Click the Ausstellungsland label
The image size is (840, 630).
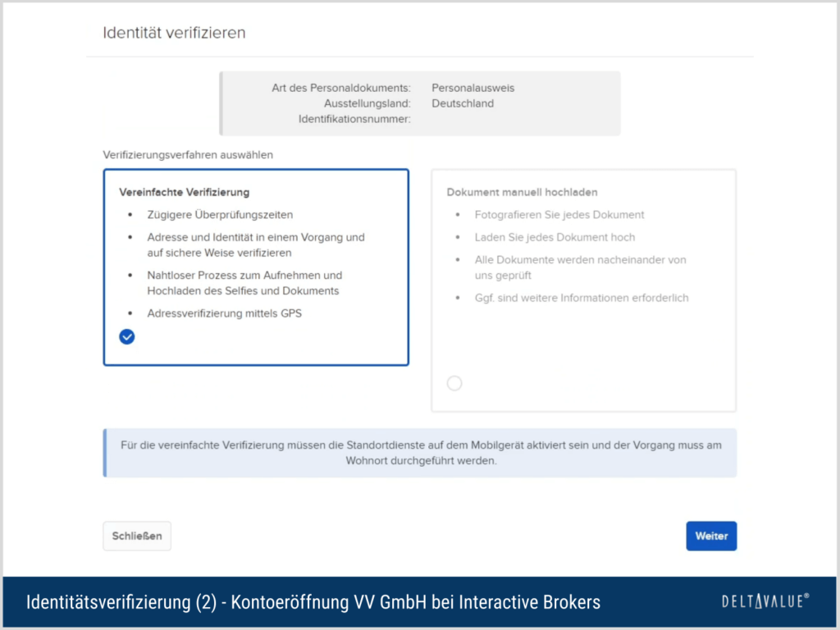tap(367, 103)
